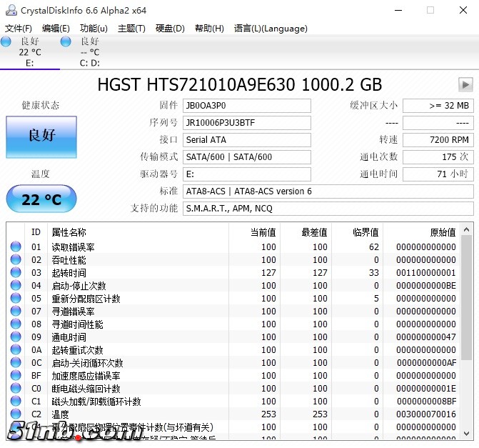479x448 pixels.
Task: Click the 通电次数 field 175 次
Action: point(438,157)
